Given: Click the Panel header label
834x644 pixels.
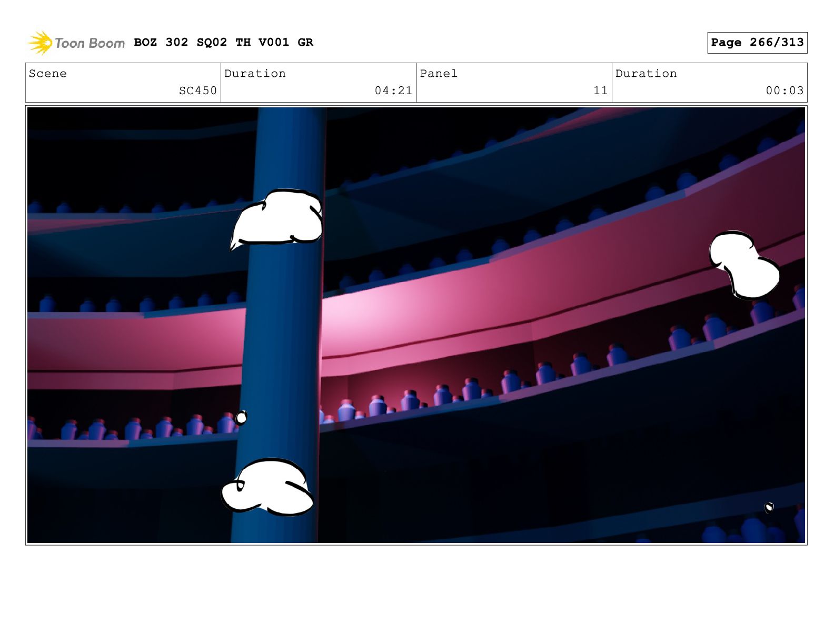Looking at the screenshot, I should (x=439, y=74).
